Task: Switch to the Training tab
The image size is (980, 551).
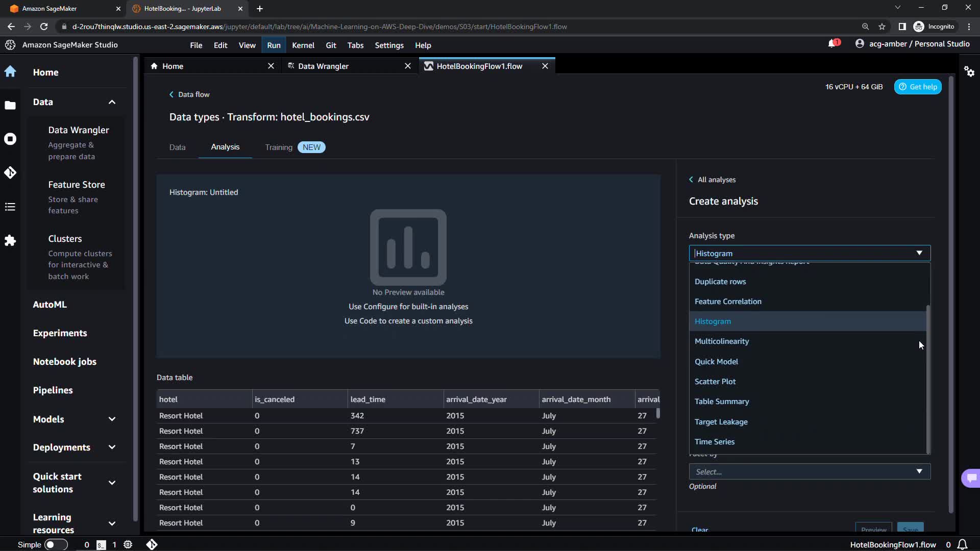Action: click(x=279, y=147)
